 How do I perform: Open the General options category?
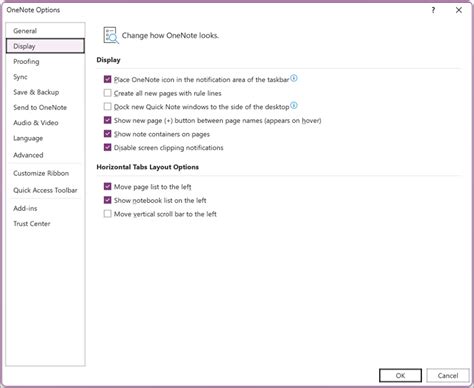45,31
